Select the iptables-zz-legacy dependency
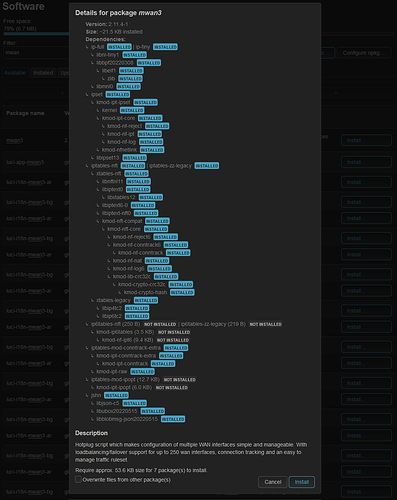This screenshot has height=500, width=397. (170, 166)
